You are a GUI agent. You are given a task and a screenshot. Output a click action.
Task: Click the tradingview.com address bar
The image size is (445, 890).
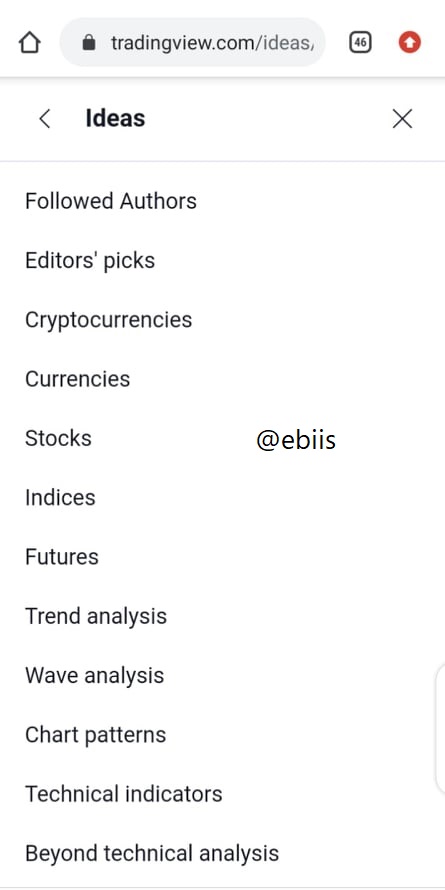pos(192,43)
